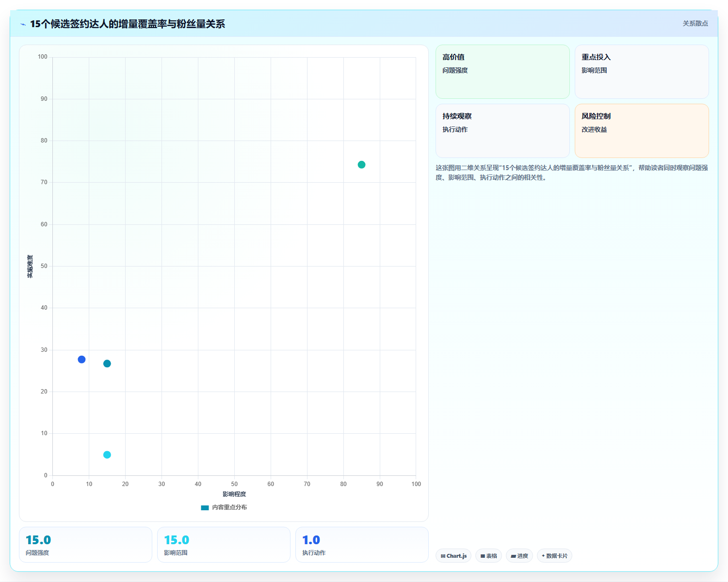
Task: Open the 持续观察 quadrant card
Action: click(x=502, y=131)
